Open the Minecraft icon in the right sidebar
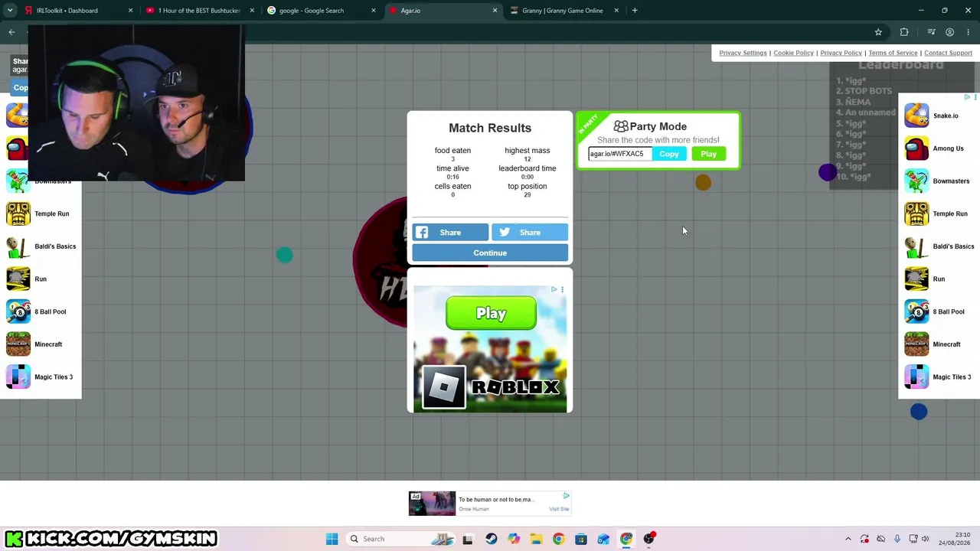The width and height of the screenshot is (980, 551). (916, 344)
